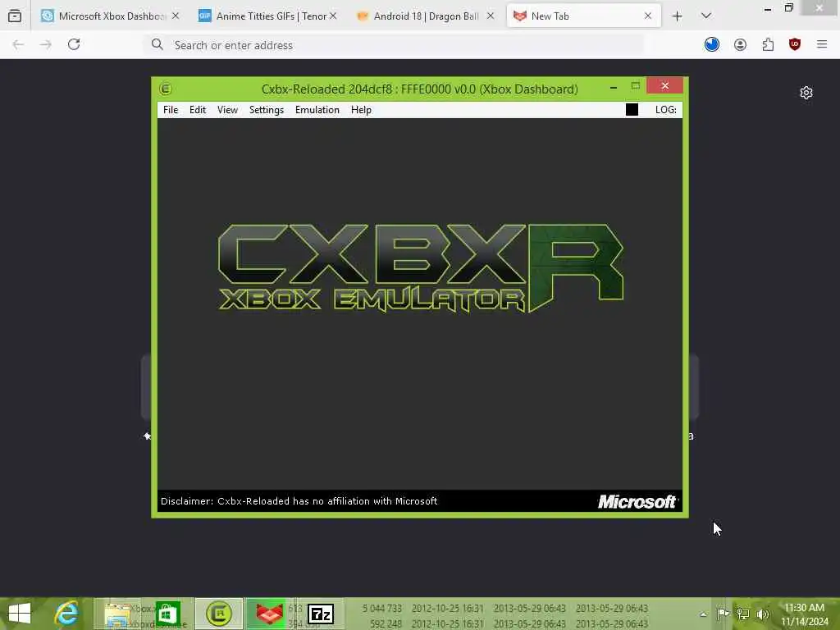Show hidden system tray icons arrow

click(x=703, y=614)
